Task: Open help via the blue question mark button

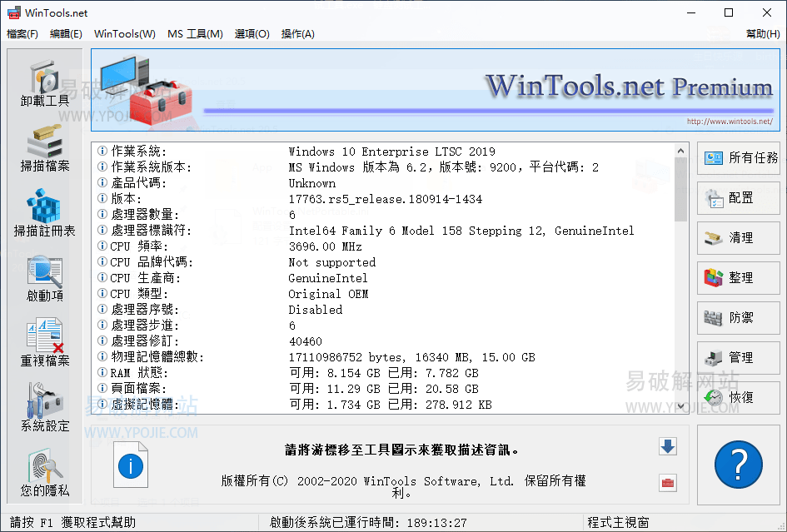Action: [738, 465]
